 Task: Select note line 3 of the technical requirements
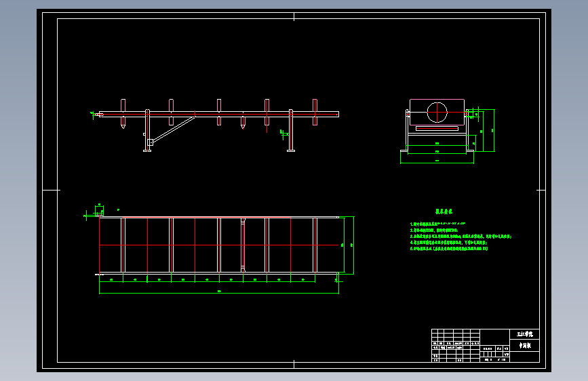461,237
